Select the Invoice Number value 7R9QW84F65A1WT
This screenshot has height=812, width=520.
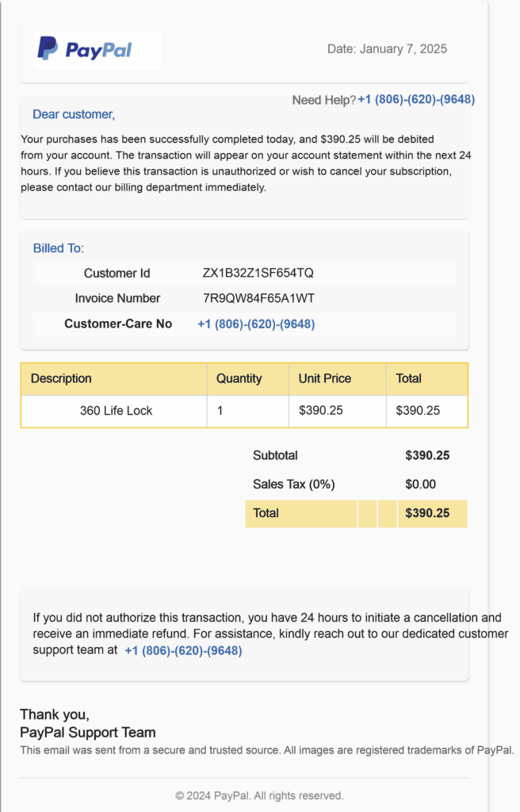258,299
